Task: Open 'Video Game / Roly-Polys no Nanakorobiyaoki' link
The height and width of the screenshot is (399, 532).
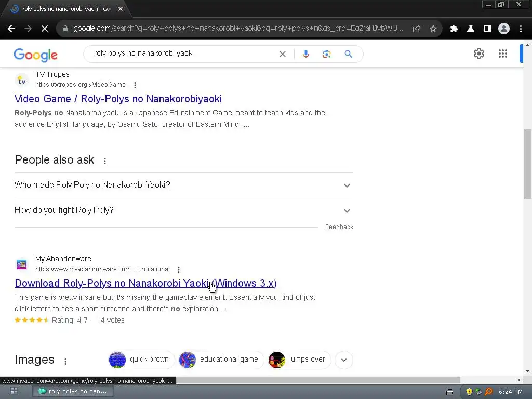Action: point(118,99)
